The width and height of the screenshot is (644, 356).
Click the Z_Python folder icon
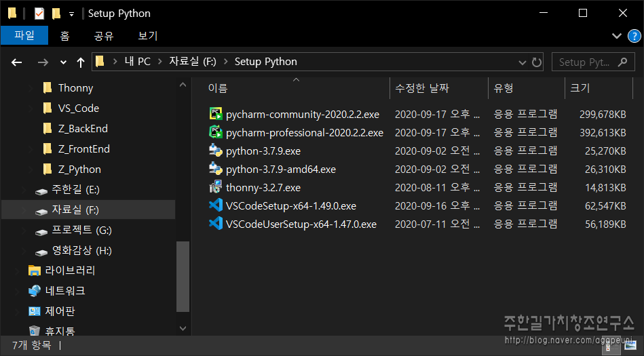(48, 169)
